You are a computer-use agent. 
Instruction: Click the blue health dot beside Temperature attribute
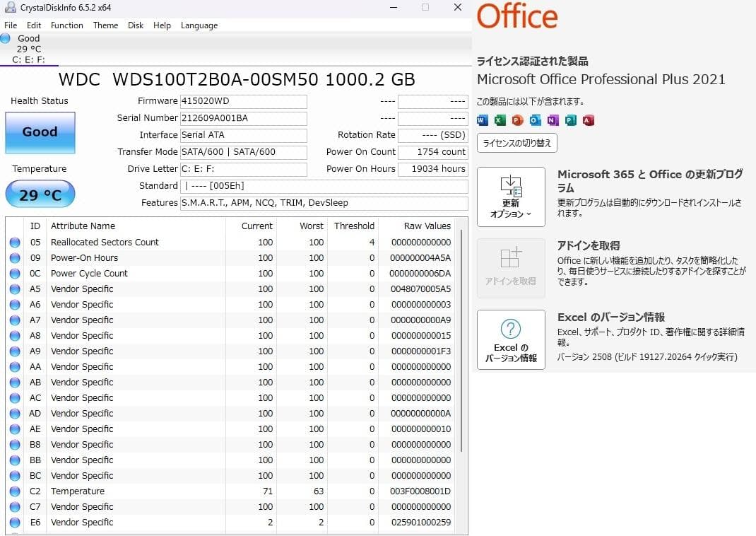pyautogui.click(x=15, y=491)
